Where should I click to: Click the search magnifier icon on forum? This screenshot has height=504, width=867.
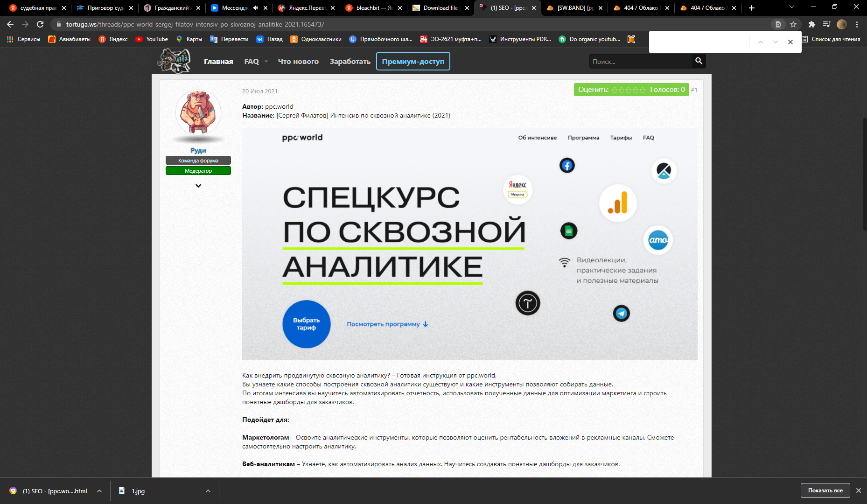699,61
